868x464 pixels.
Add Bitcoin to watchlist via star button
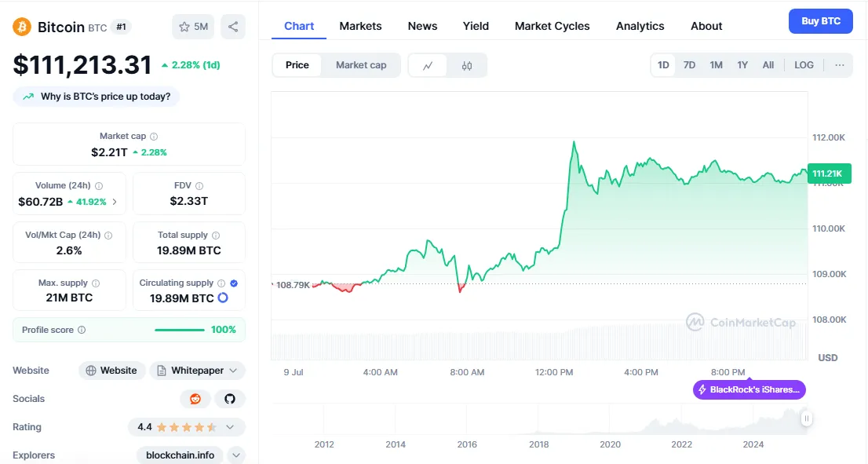192,27
